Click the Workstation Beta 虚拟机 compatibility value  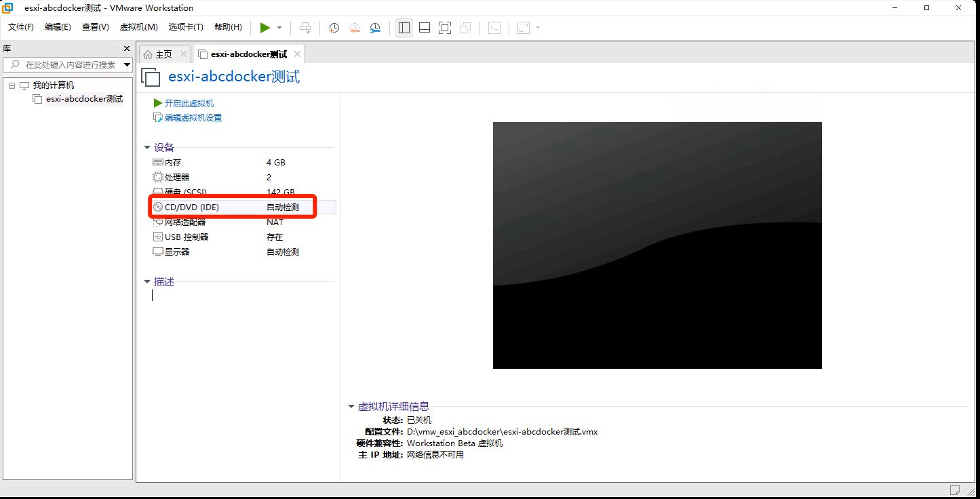(455, 443)
